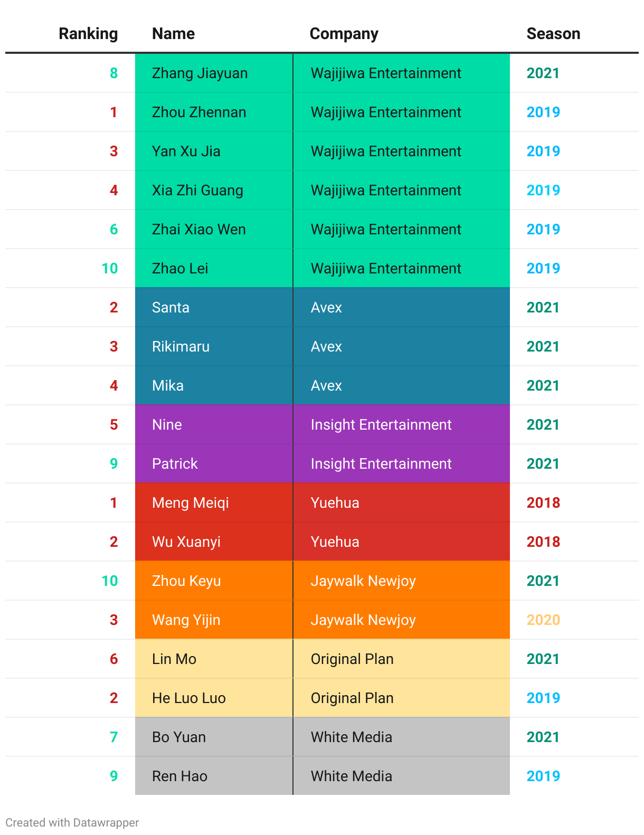Select the Nine name cell

[x=167, y=425]
